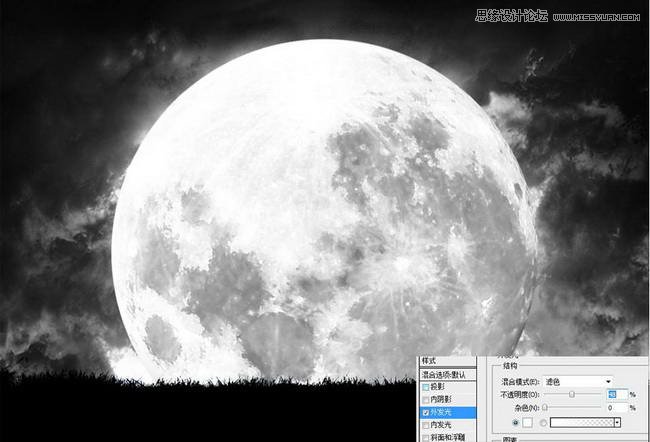Tick the 内发光 (Inner Glow) checkbox
Viewport: 650px width, 442px height.
pos(426,425)
